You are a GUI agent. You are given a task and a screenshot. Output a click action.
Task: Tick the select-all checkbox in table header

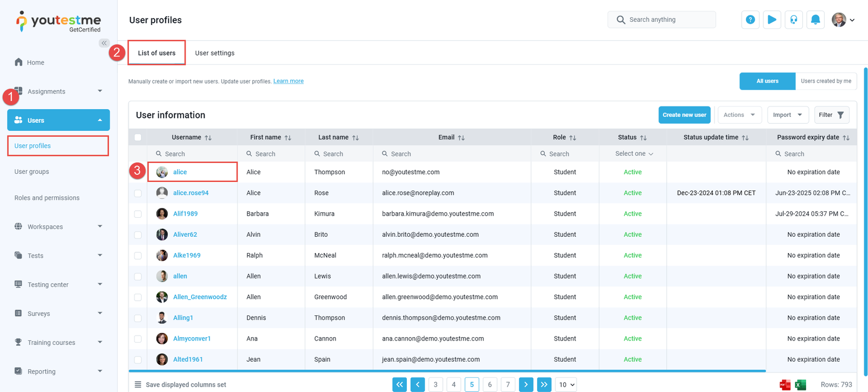[x=138, y=137]
